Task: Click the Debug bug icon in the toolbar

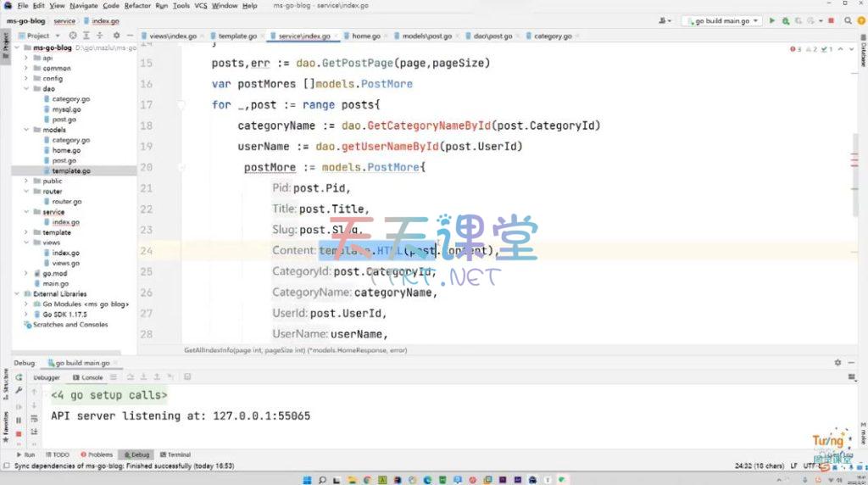Action: [x=787, y=20]
